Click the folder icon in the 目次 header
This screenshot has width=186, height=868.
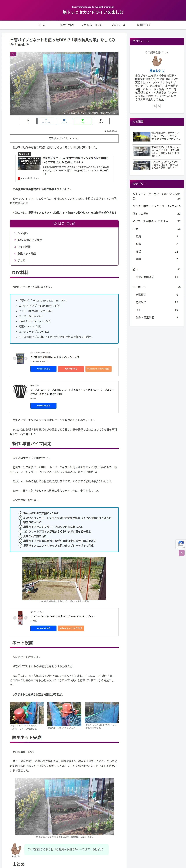coord(55,223)
